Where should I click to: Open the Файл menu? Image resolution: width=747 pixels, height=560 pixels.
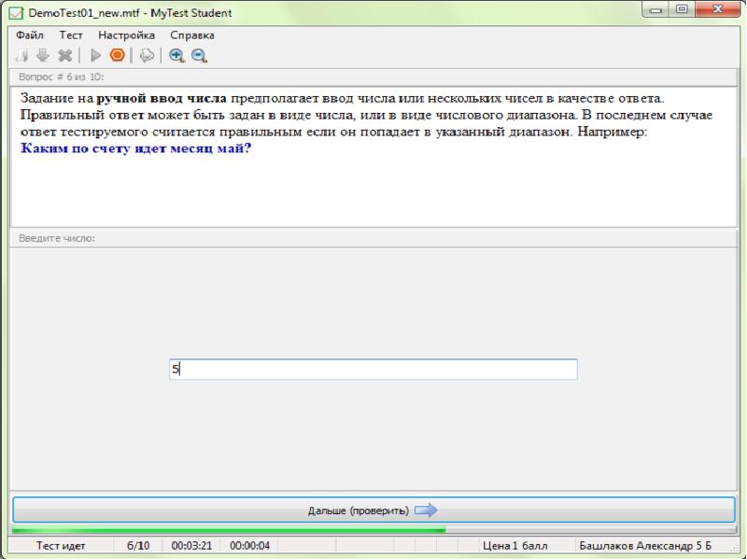tap(31, 35)
